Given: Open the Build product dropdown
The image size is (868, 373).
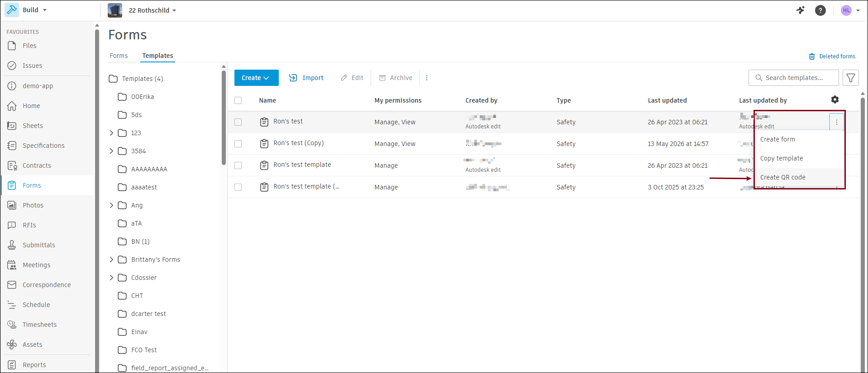Looking at the screenshot, I should tap(26, 10).
